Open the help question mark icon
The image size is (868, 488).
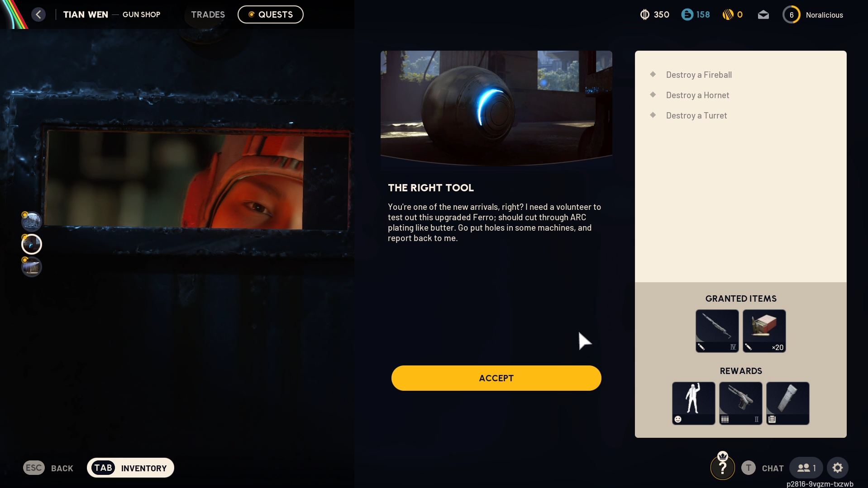coord(722,468)
